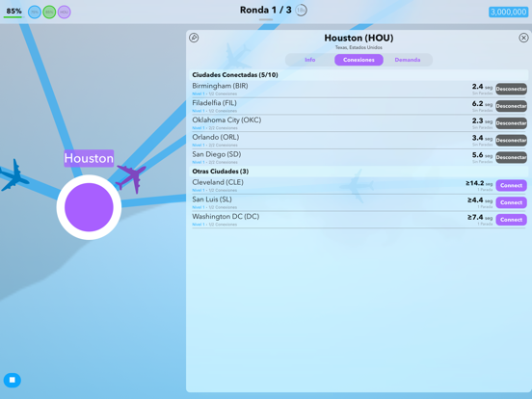This screenshot has height=399, width=532.
Task: Select the green player circle badge
Action: [49, 13]
